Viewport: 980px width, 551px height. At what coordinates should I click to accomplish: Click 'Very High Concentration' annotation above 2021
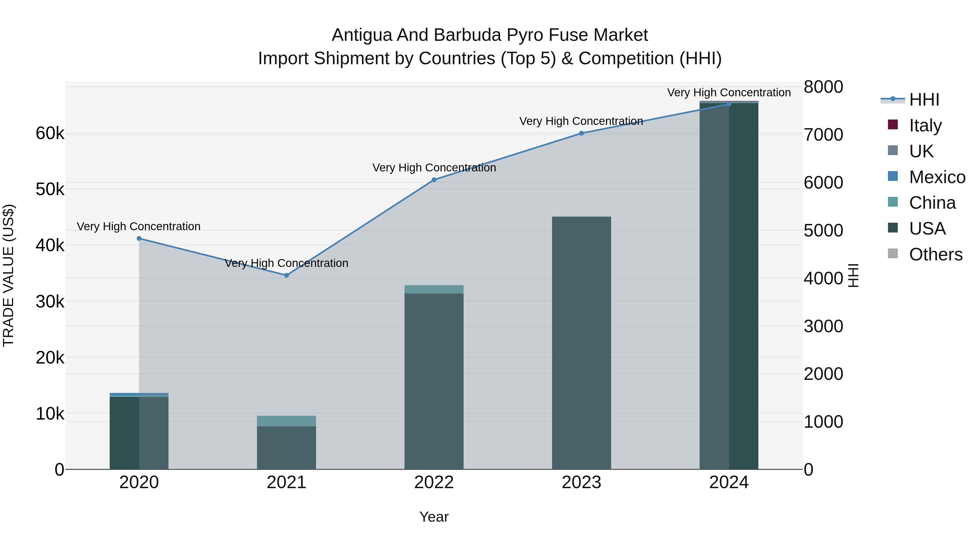(x=286, y=263)
